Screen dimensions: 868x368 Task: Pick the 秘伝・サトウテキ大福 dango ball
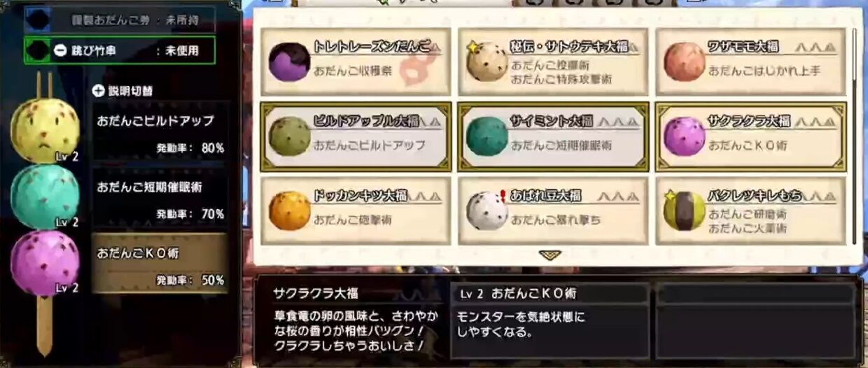click(x=487, y=62)
